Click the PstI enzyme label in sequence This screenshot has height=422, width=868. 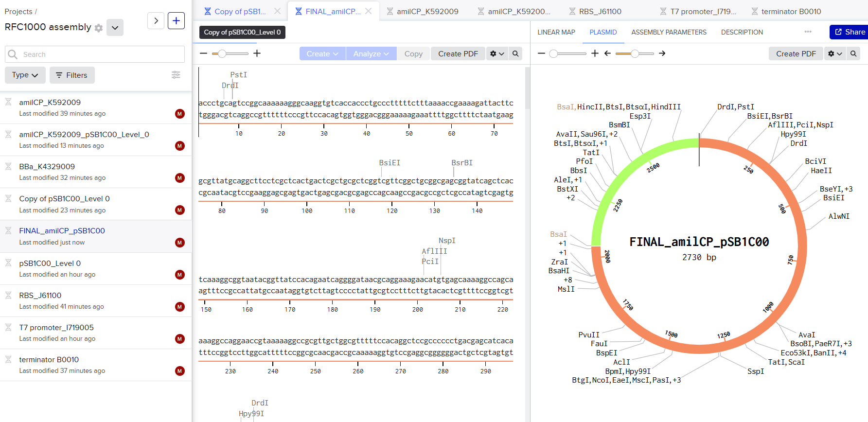(239, 75)
